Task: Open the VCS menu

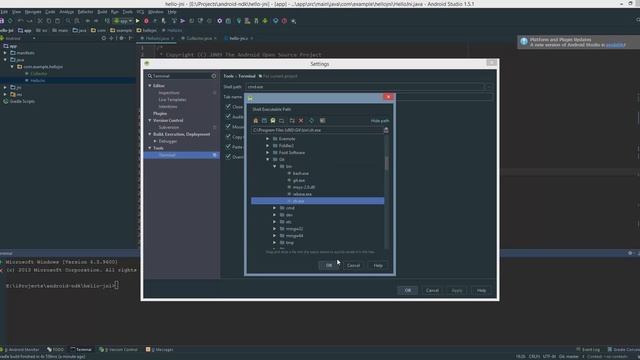Action: (x=140, y=12)
